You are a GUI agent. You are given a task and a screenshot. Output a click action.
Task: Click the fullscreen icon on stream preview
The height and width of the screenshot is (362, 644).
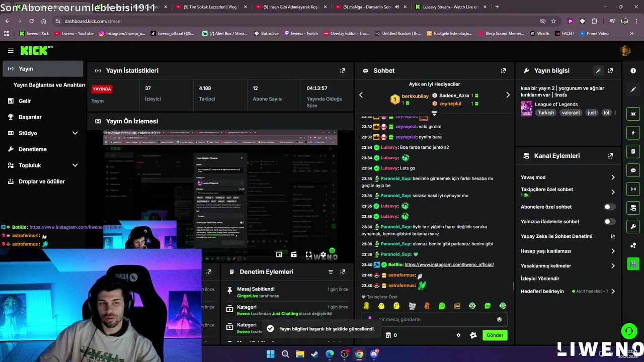coord(308,255)
